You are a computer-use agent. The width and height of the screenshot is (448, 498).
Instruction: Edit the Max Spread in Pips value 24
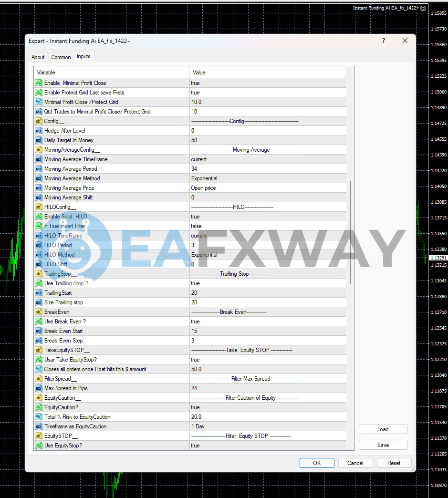coord(268,388)
